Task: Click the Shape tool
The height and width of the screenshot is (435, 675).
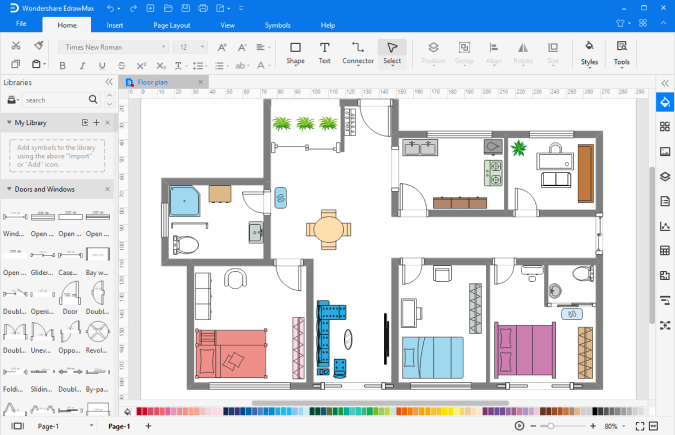Action: click(295, 51)
